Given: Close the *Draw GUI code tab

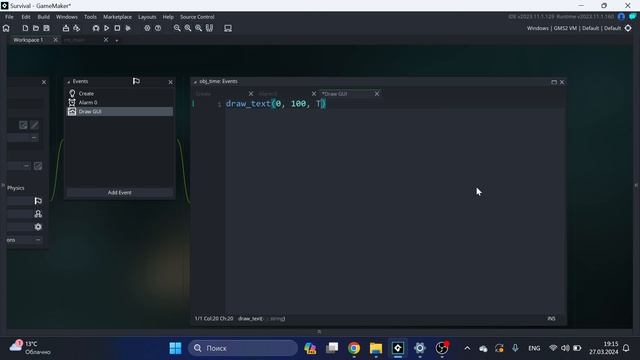Looking at the screenshot, I should (377, 94).
